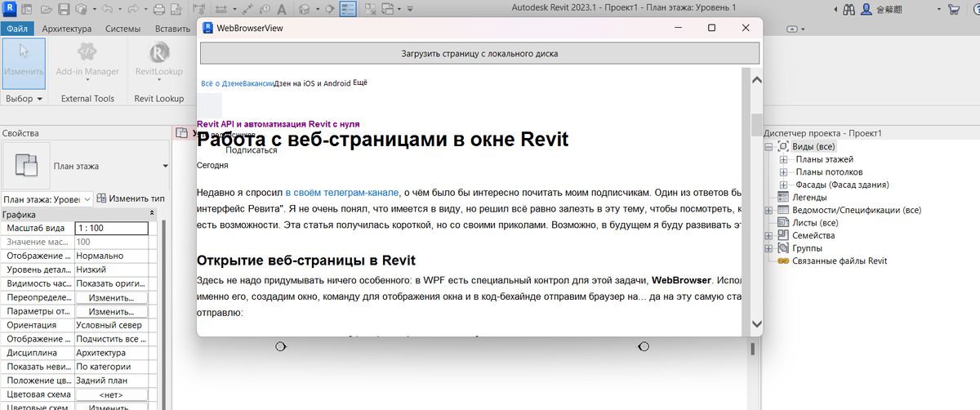Click the Close Inactive Views icon
The width and height of the screenshot is (980, 410).
pos(370,9)
